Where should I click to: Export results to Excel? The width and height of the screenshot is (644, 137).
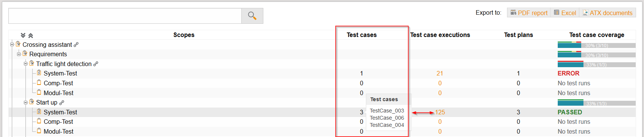click(565, 13)
